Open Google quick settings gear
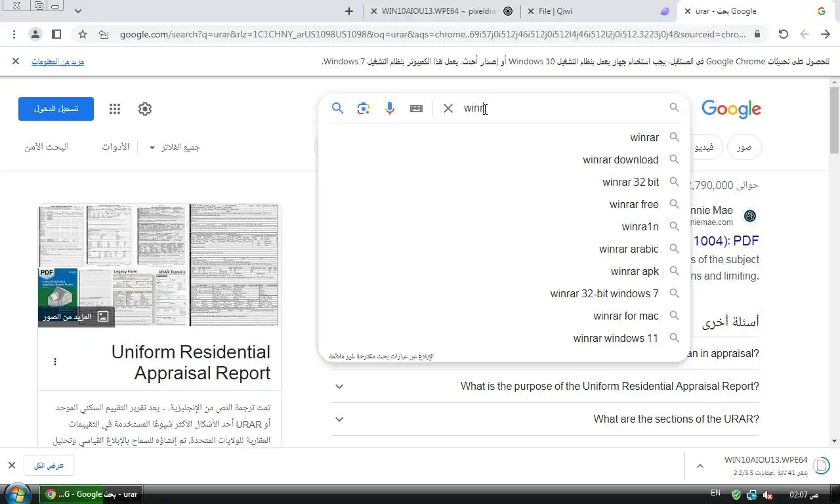Viewport: 840px width, 504px height. (145, 109)
